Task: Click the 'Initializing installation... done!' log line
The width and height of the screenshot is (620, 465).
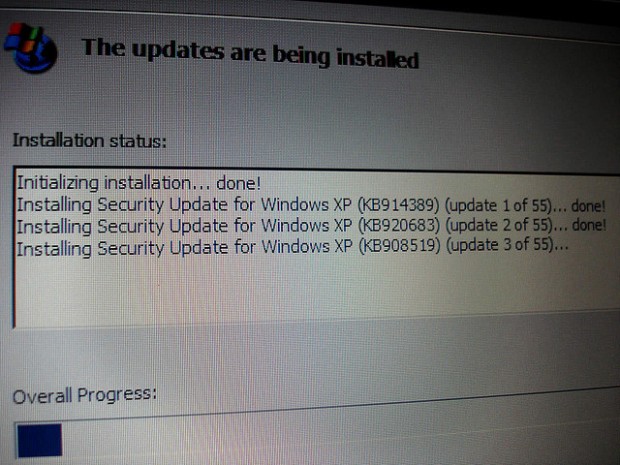Action: pyautogui.click(x=139, y=183)
